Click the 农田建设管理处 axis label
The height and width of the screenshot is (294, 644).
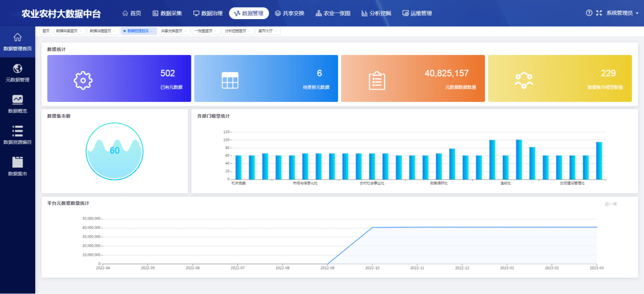(572, 183)
